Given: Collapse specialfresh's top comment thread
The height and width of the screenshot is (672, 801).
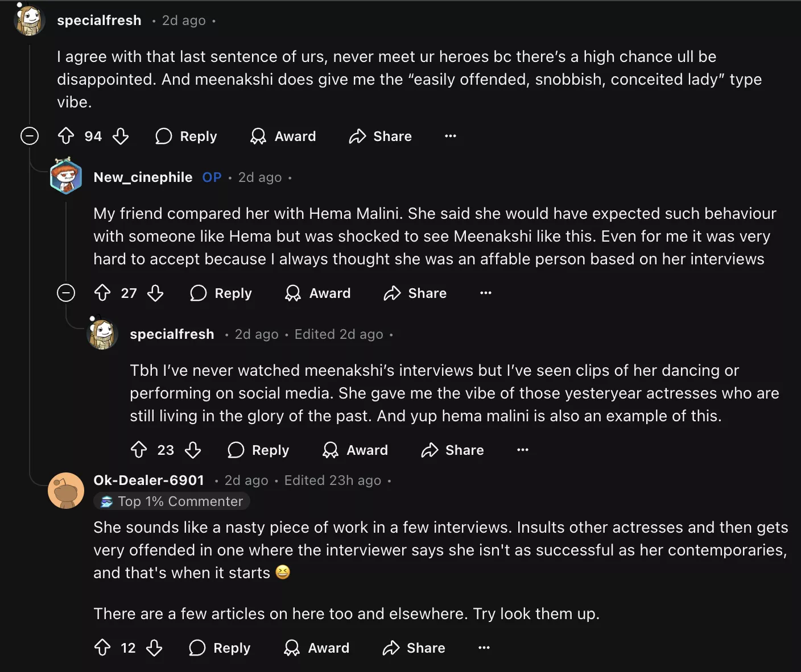Looking at the screenshot, I should tap(30, 136).
